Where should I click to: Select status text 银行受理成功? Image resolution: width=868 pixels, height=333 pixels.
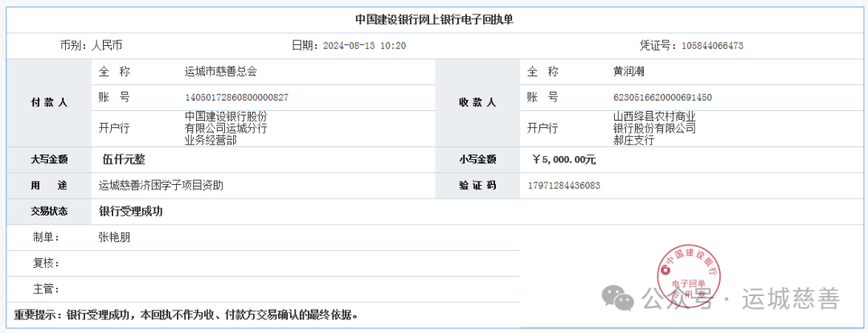pos(131,212)
